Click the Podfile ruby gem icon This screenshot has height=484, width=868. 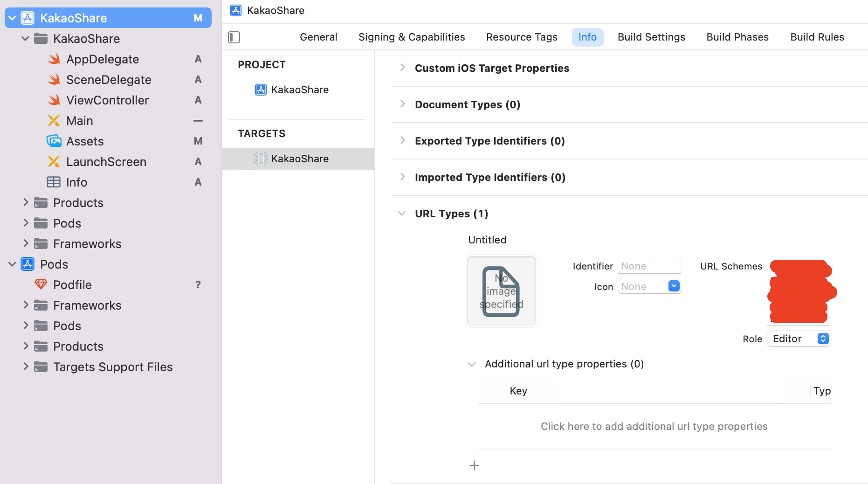(x=41, y=284)
